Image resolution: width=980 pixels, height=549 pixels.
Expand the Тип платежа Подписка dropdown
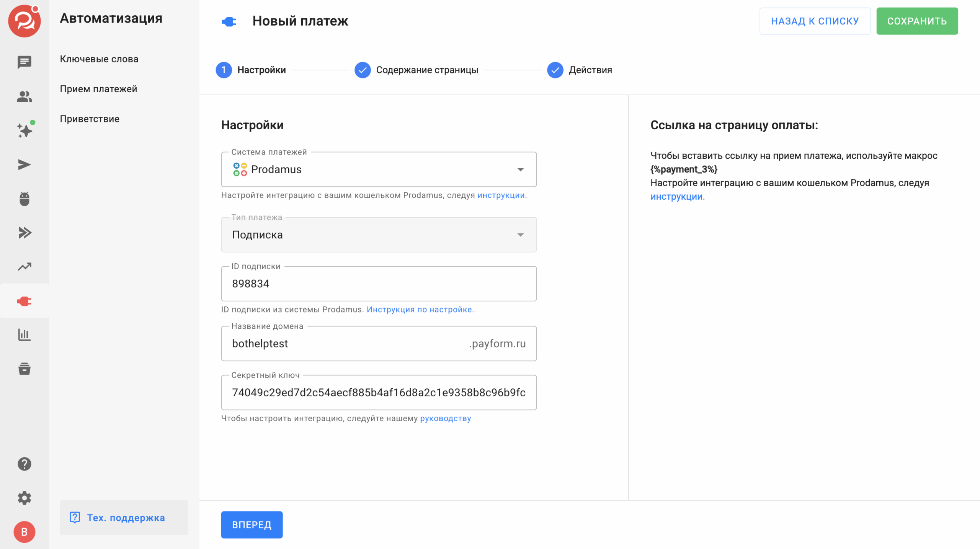(379, 235)
